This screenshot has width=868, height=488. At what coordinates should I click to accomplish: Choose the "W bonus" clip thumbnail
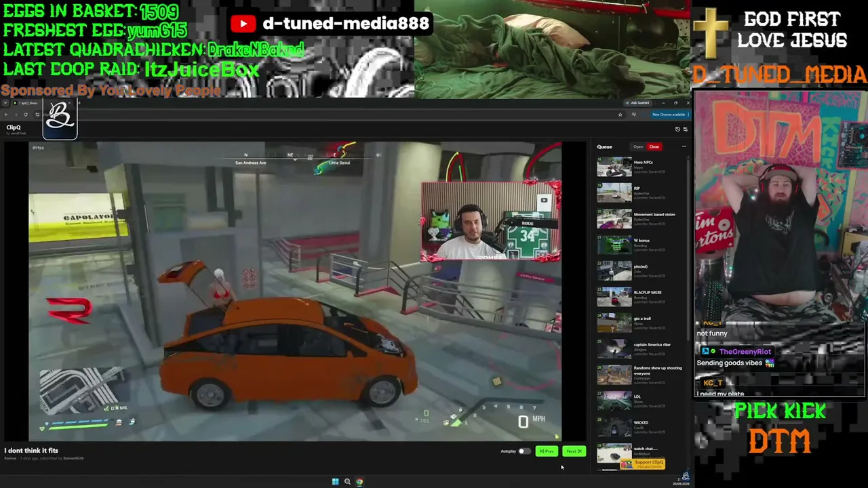[614, 245]
